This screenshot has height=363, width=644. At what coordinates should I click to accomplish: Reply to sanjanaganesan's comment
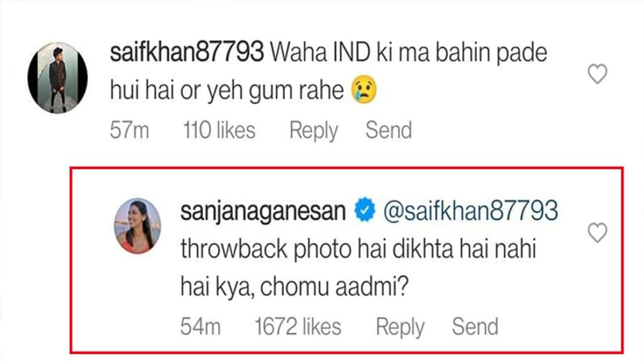(x=400, y=327)
